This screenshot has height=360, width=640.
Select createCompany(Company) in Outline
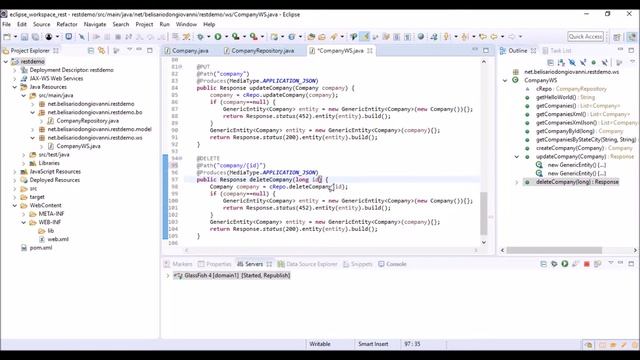pos(584,148)
